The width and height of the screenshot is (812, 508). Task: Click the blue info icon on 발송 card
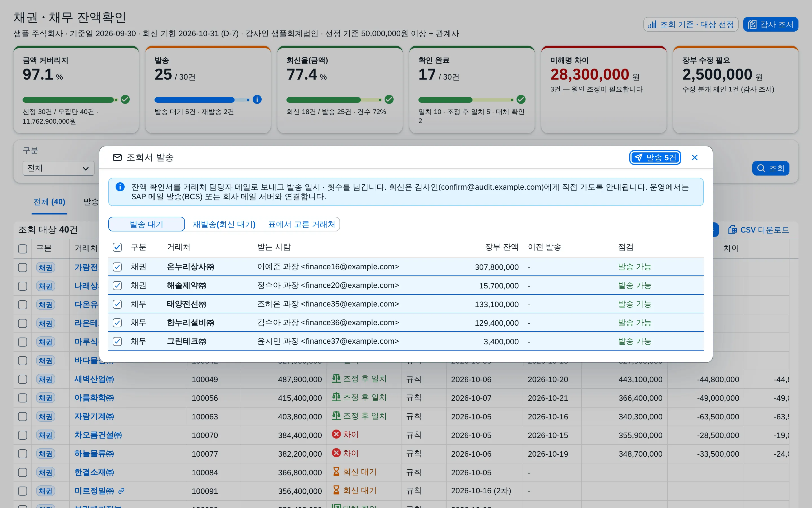pos(257,99)
